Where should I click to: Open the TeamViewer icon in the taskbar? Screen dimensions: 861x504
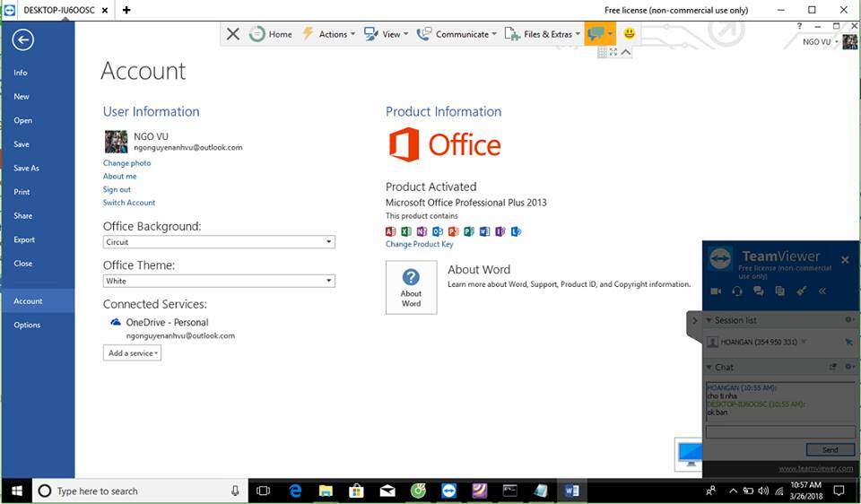(448, 491)
